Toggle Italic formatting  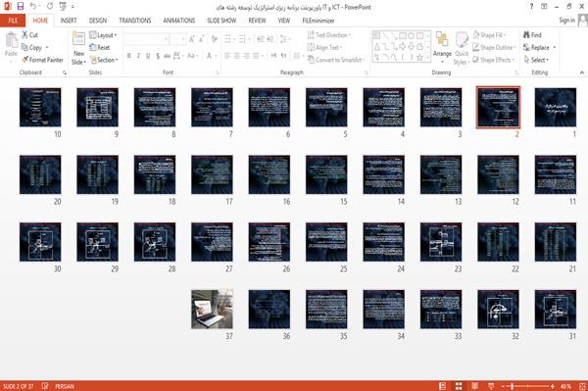[138, 56]
